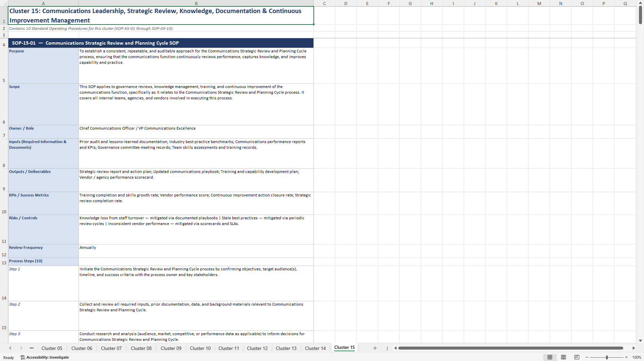
Task: Select the SOP-15-01 header row cell
Action: pos(161,43)
